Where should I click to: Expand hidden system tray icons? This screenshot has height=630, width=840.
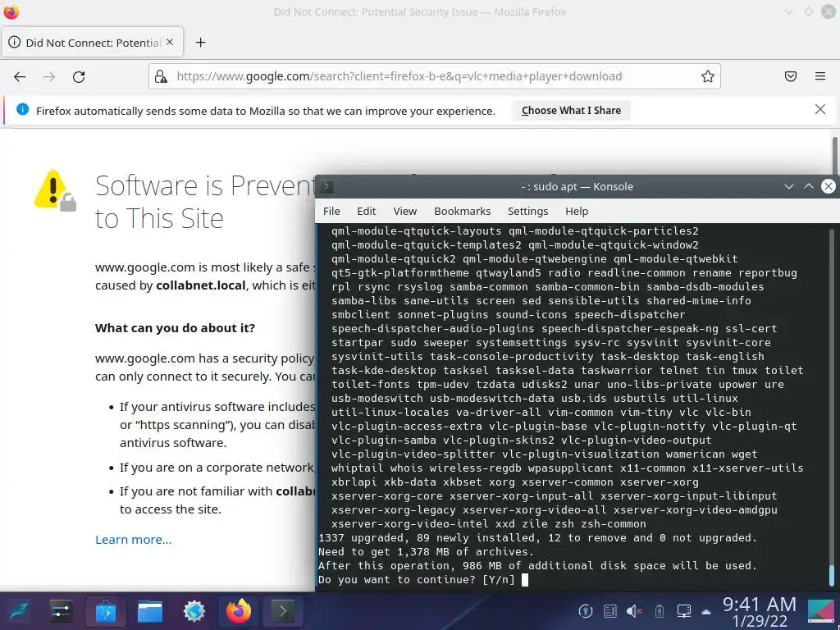pyautogui.click(x=706, y=611)
